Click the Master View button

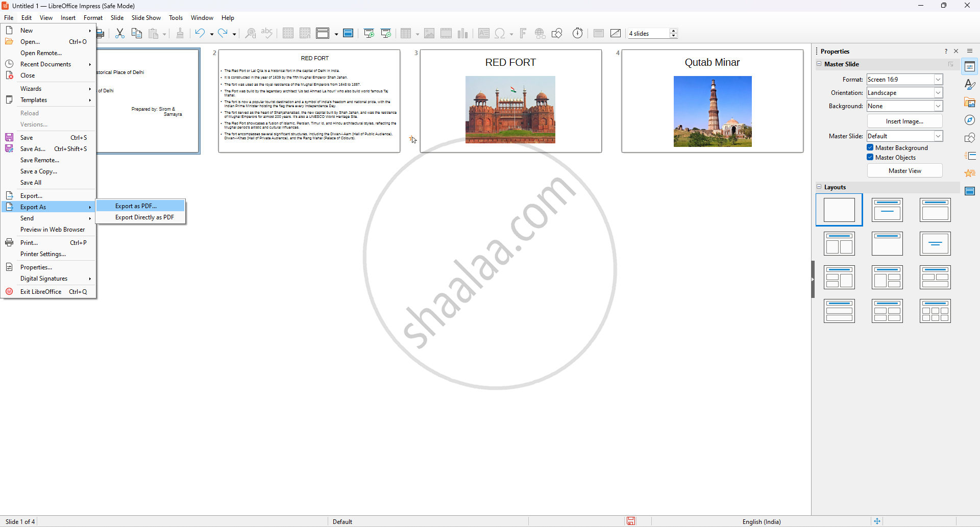tap(904, 171)
